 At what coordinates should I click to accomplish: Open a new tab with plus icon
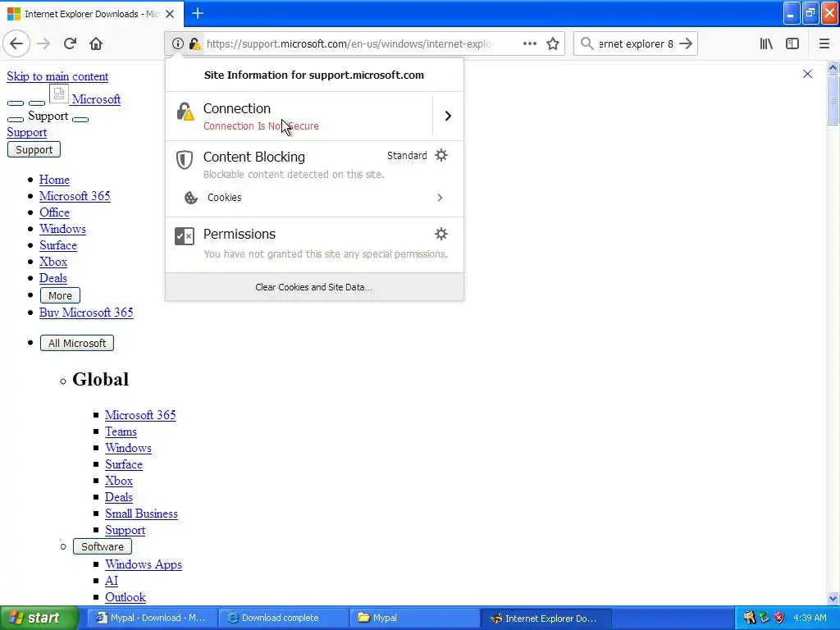pyautogui.click(x=198, y=13)
